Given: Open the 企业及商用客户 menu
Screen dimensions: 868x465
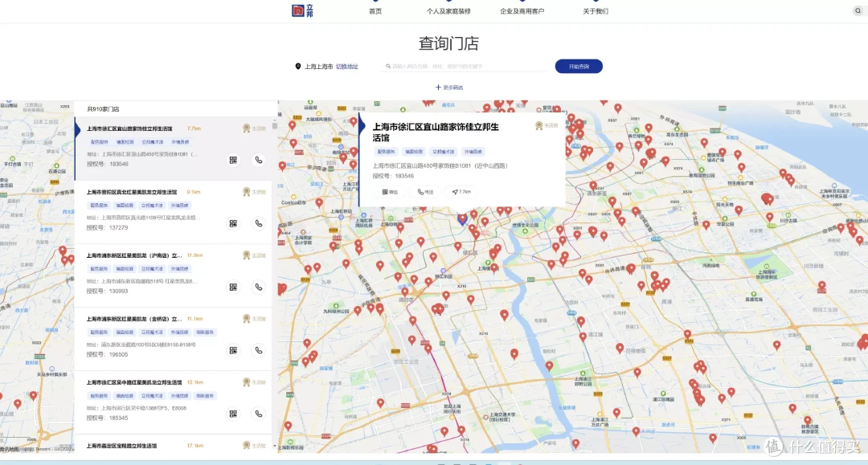Looking at the screenshot, I should [x=522, y=11].
